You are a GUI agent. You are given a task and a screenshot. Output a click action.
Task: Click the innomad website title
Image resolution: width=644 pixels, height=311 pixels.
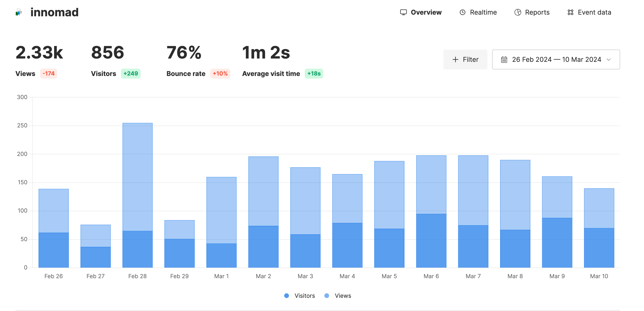[54, 12]
